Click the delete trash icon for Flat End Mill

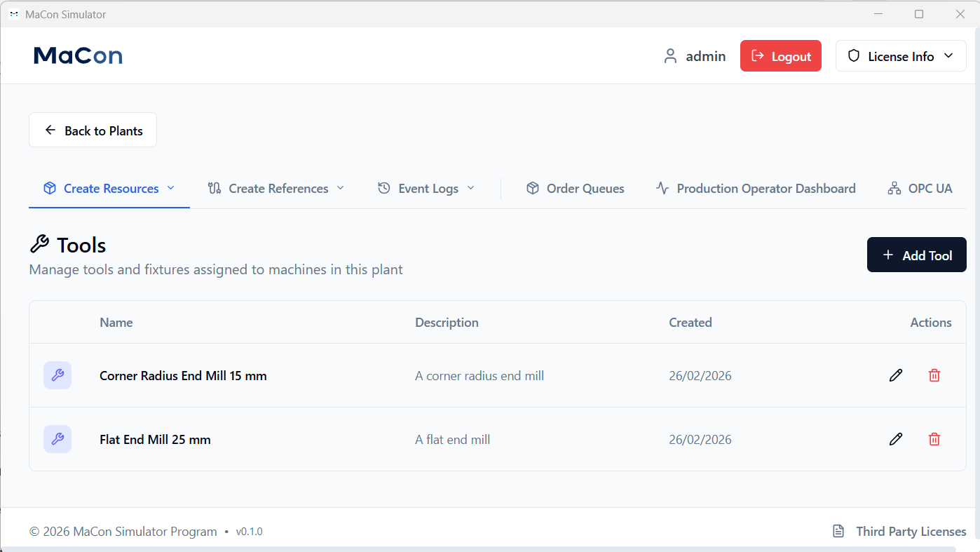click(x=934, y=439)
